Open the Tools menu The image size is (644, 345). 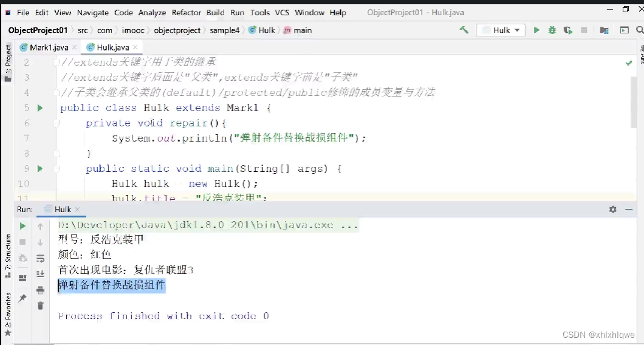pyautogui.click(x=260, y=13)
